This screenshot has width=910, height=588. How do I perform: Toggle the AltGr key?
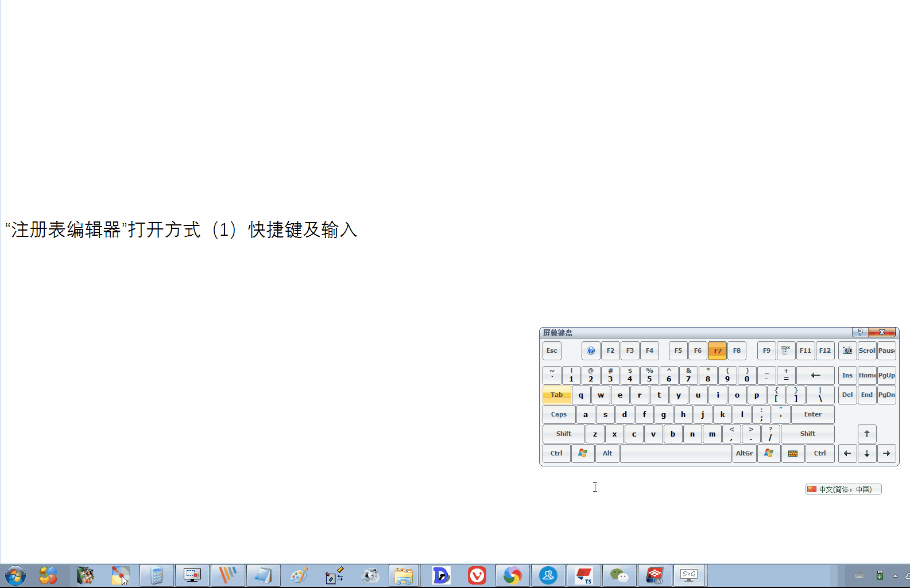pyautogui.click(x=745, y=453)
